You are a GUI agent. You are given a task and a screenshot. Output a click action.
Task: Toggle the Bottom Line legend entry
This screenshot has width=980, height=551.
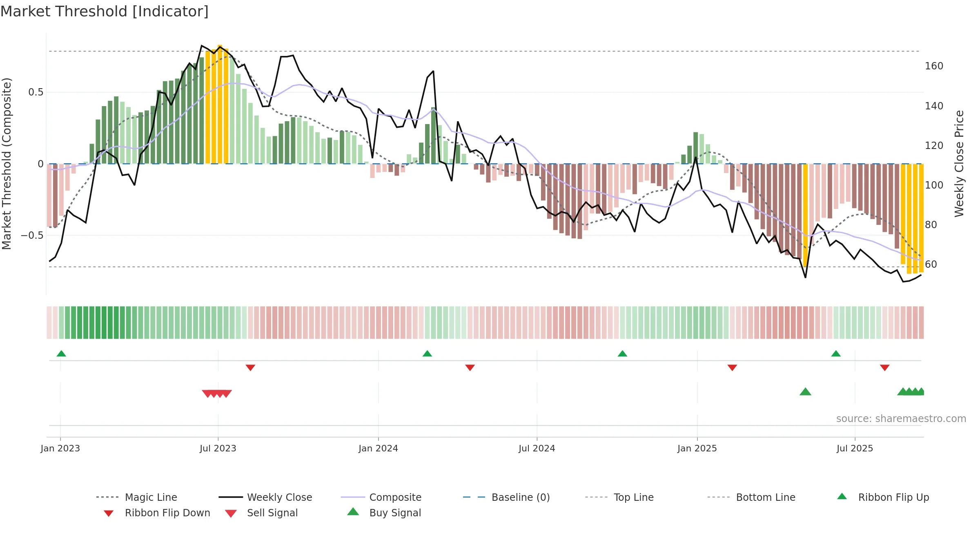click(x=751, y=497)
